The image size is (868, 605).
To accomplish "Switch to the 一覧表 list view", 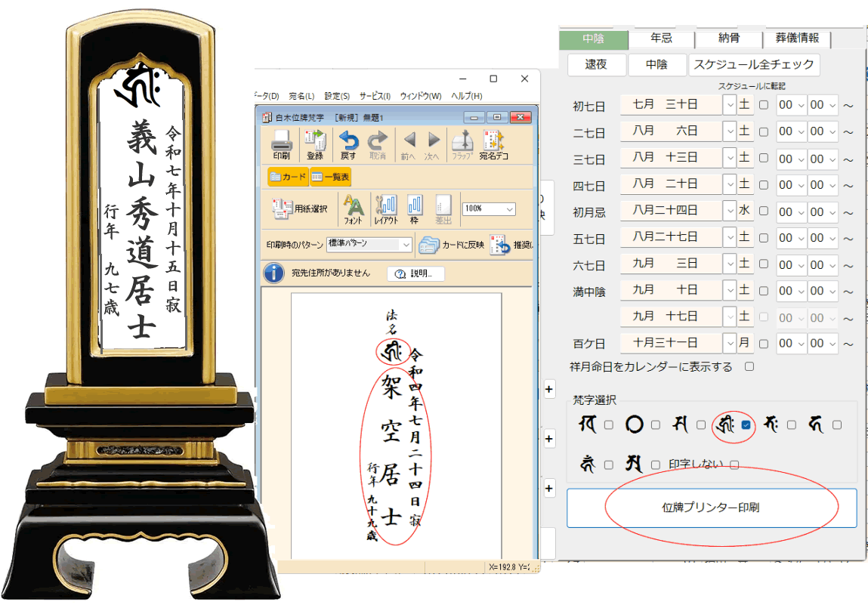I will [330, 176].
